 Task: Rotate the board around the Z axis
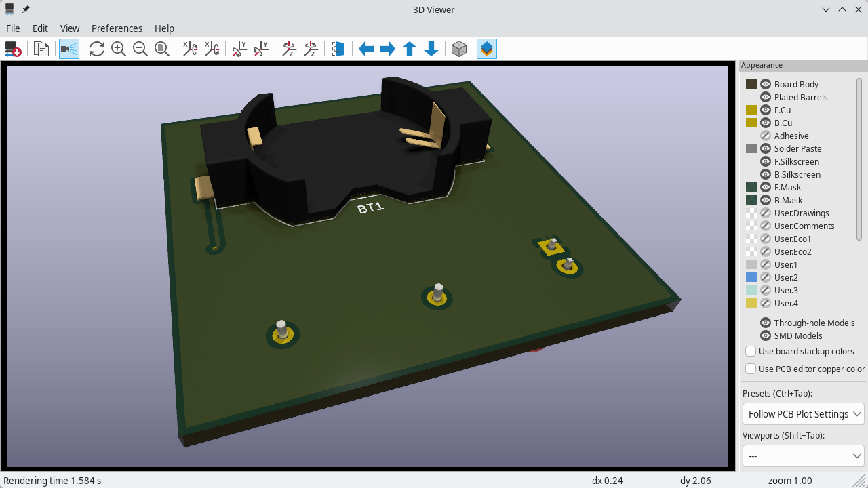point(289,48)
